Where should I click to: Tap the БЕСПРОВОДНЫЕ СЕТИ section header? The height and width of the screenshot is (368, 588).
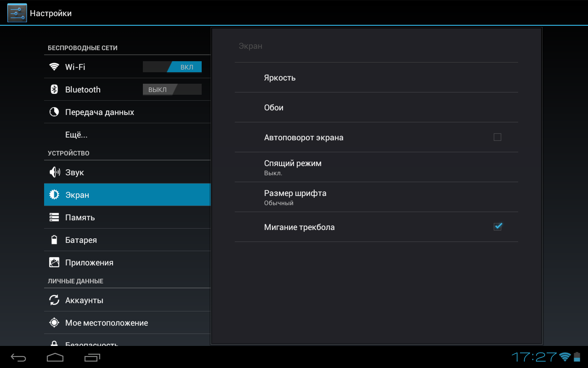83,48
